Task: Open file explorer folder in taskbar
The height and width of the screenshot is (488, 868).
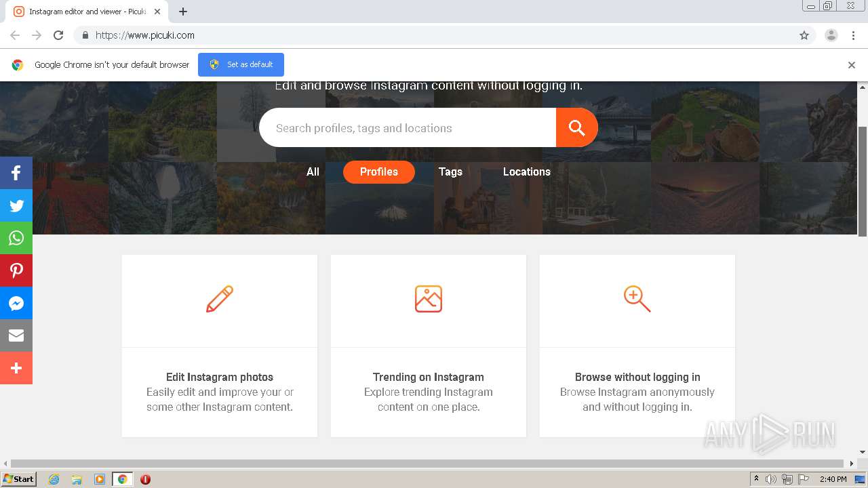Action: tap(77, 479)
